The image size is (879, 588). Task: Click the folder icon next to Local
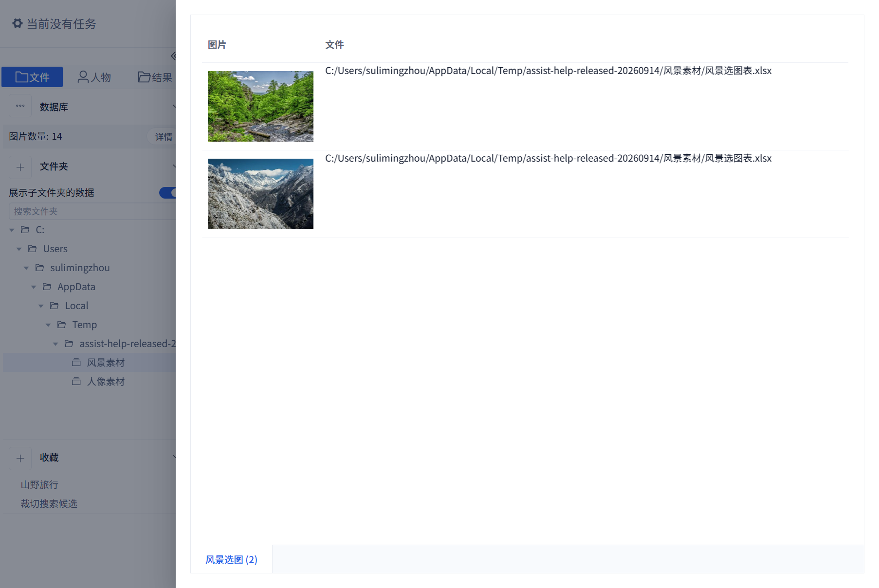click(x=55, y=306)
